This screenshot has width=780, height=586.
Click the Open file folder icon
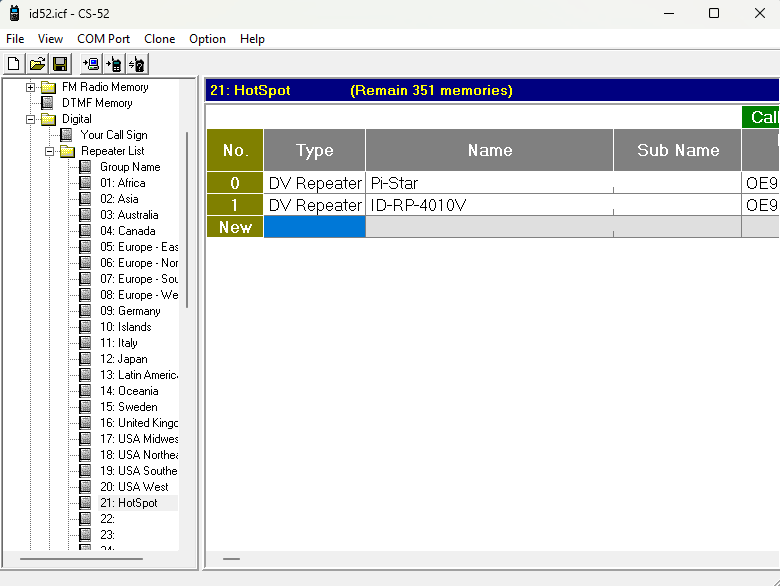pyautogui.click(x=37, y=64)
